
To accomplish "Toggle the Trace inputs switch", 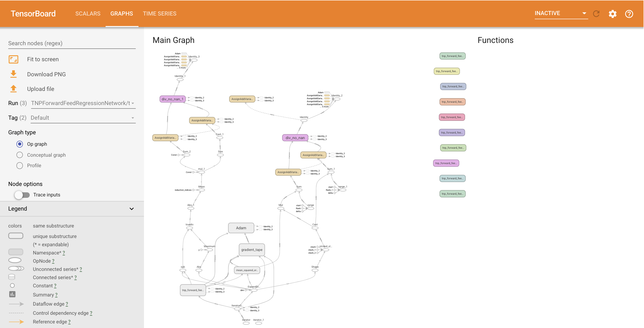I will click(x=22, y=195).
